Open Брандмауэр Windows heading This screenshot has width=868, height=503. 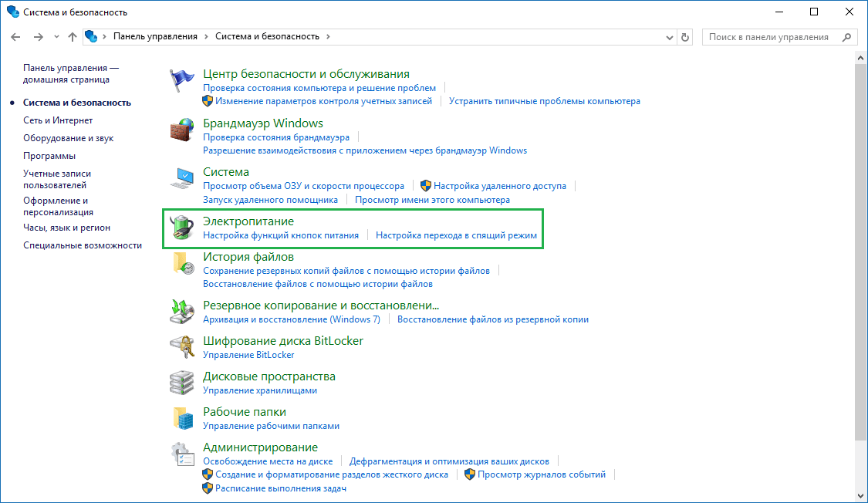click(x=263, y=123)
